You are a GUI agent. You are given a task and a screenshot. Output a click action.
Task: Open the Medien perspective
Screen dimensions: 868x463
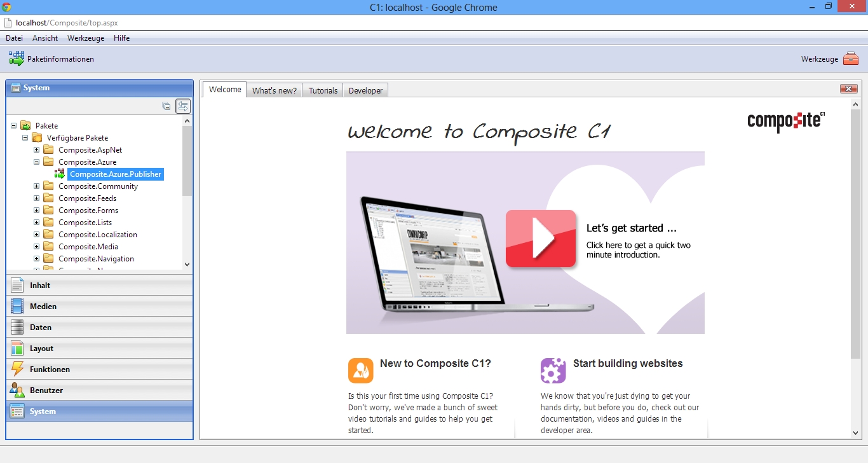[43, 307]
